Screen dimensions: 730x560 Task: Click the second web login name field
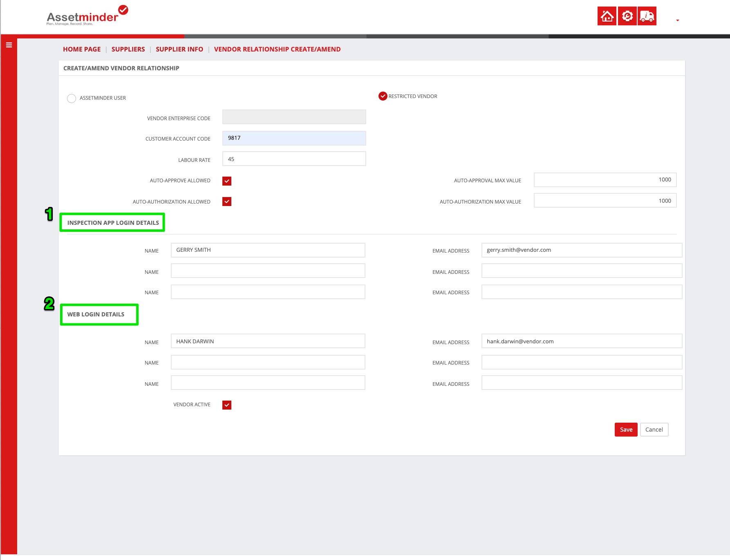click(x=268, y=362)
